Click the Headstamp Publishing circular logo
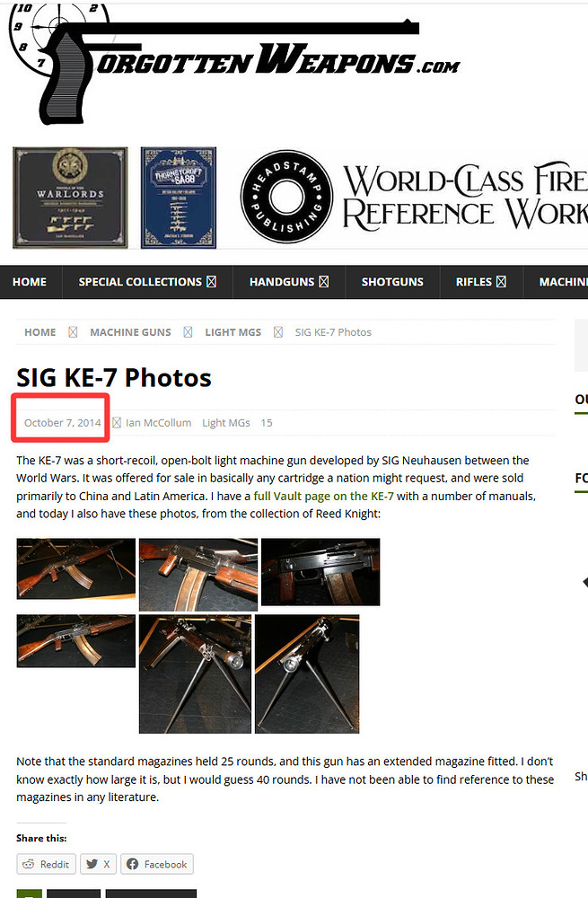Viewport: 588px width, 898px height. (286, 197)
